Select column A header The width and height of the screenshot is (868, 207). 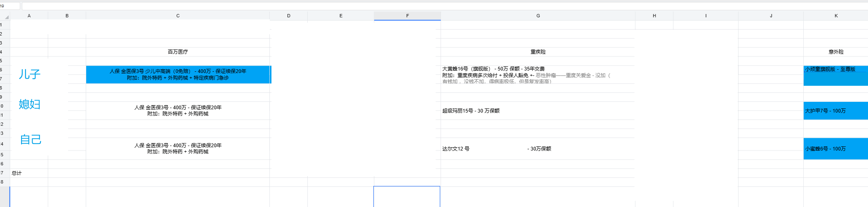tap(29, 16)
